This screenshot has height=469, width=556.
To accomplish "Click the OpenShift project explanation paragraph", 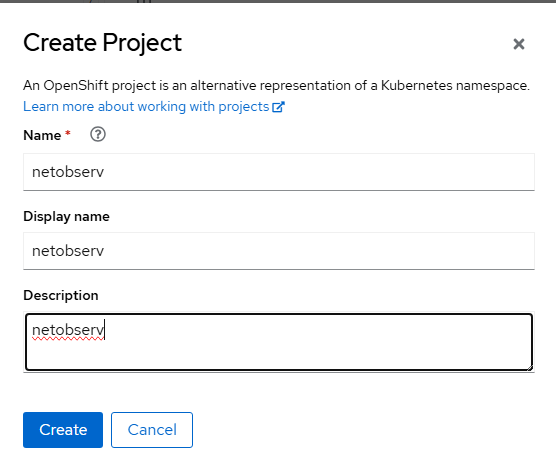I will pos(276,85).
